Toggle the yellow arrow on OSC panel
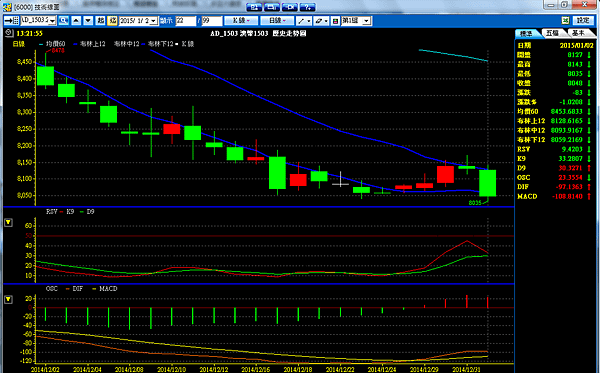The image size is (600, 373). [x=8, y=299]
